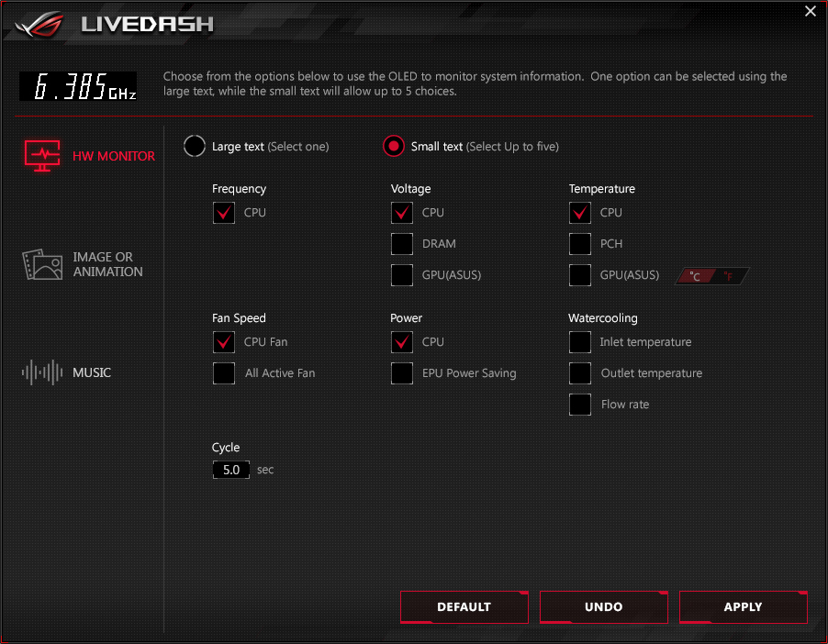The height and width of the screenshot is (644, 828).
Task: Click the Power section heading
Action: [406, 318]
